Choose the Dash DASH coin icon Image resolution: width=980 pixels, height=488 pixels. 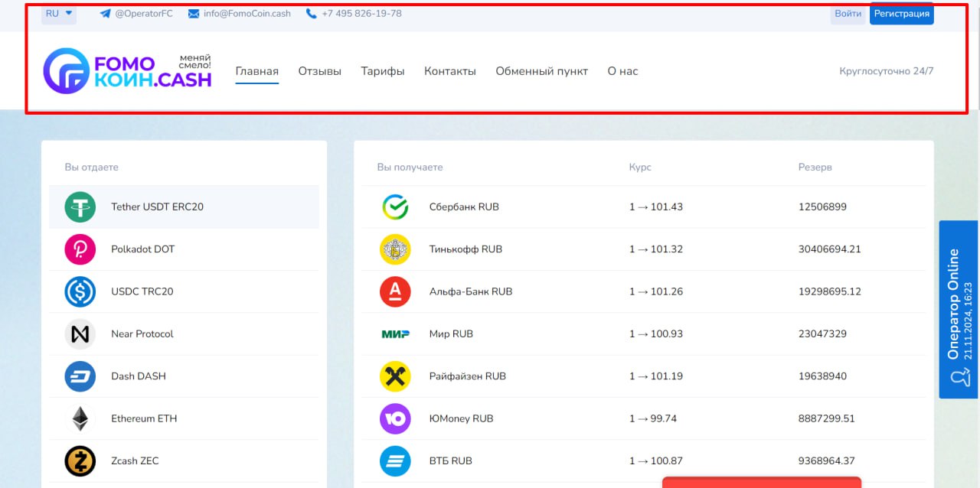[80, 376]
